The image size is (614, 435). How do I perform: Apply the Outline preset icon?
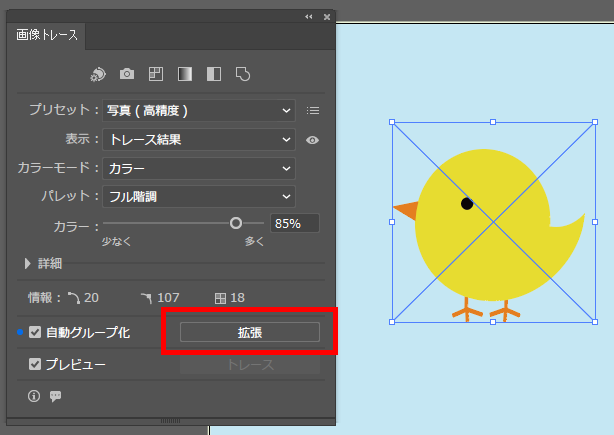(x=243, y=74)
